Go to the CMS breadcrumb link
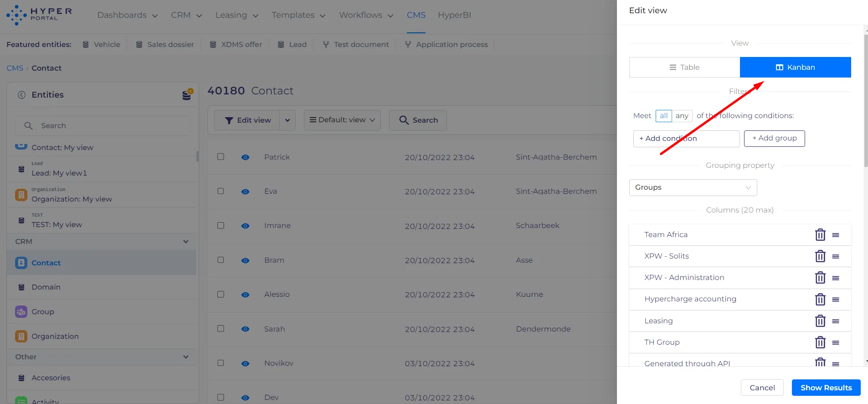 click(x=15, y=68)
